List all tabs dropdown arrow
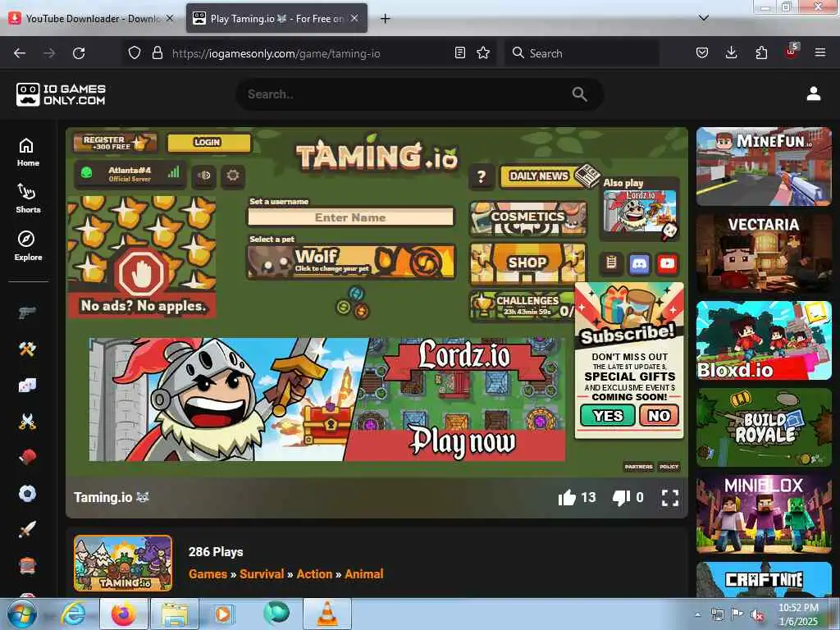Viewport: 840px width, 630px height. 704,18
